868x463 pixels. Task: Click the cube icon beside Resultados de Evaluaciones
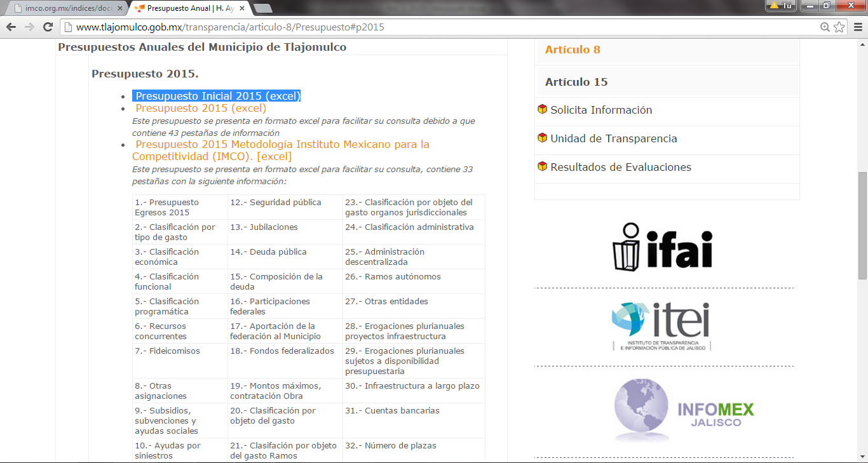tap(542, 166)
